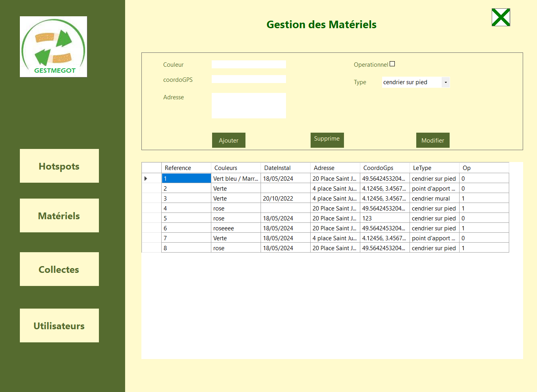This screenshot has height=392, width=537.
Task: Click in the coordoGPS text field
Action: pos(249,79)
